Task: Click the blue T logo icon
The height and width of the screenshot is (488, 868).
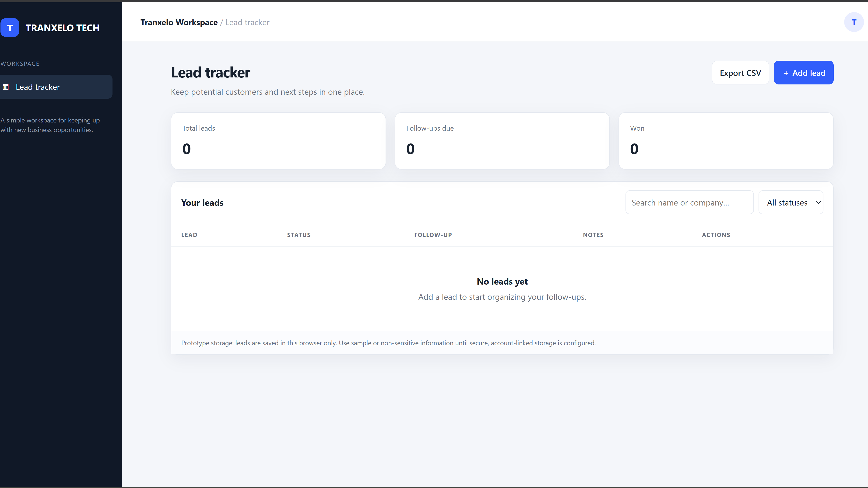Action: point(10,28)
